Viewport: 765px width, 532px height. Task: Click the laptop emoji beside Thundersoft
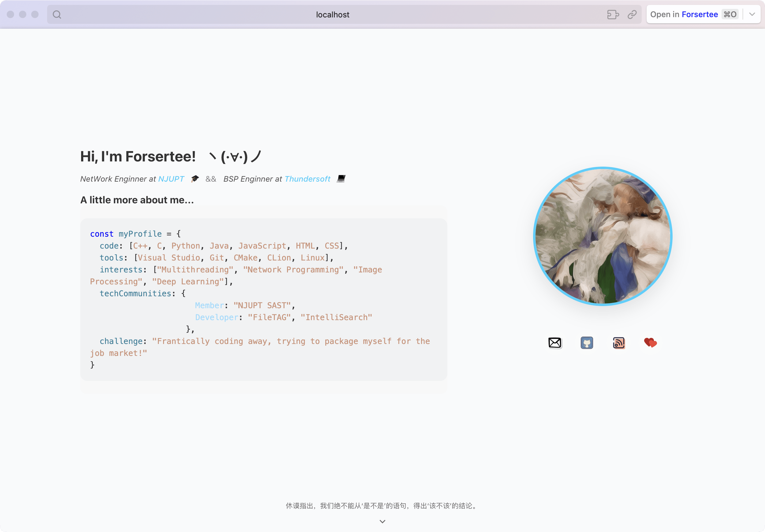[341, 179]
